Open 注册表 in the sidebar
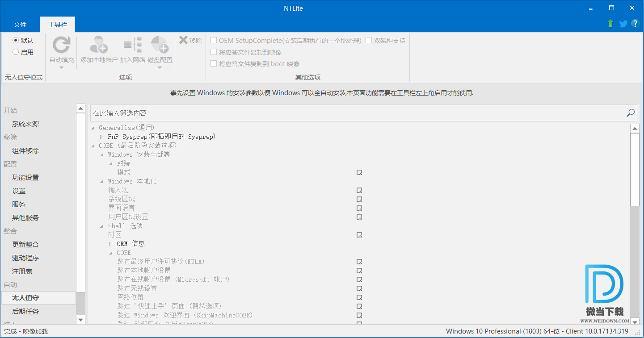The width and height of the screenshot is (644, 338). [22, 271]
